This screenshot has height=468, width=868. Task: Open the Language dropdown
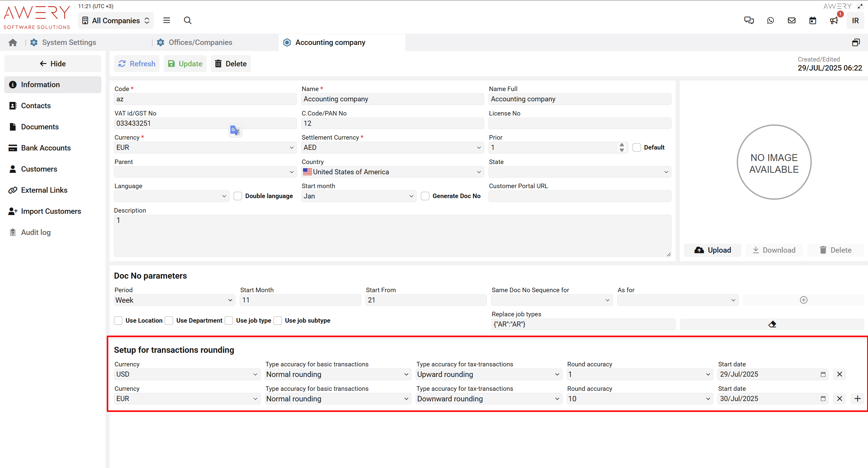[171, 196]
